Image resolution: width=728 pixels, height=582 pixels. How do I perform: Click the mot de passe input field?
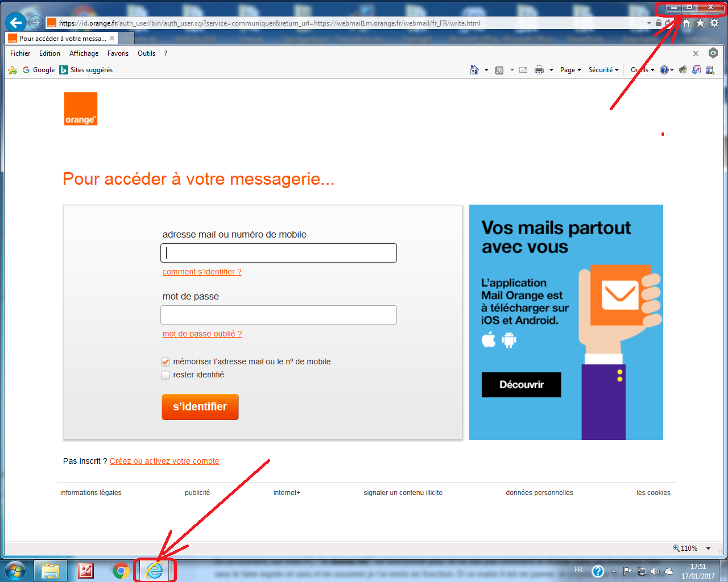pyautogui.click(x=279, y=315)
